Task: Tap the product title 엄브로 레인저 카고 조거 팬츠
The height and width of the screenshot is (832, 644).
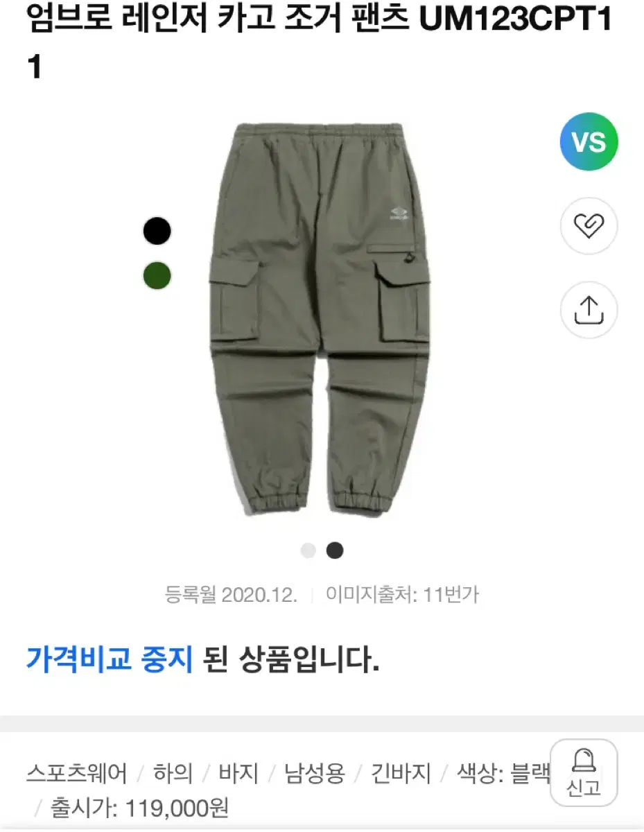Action: coord(217,21)
